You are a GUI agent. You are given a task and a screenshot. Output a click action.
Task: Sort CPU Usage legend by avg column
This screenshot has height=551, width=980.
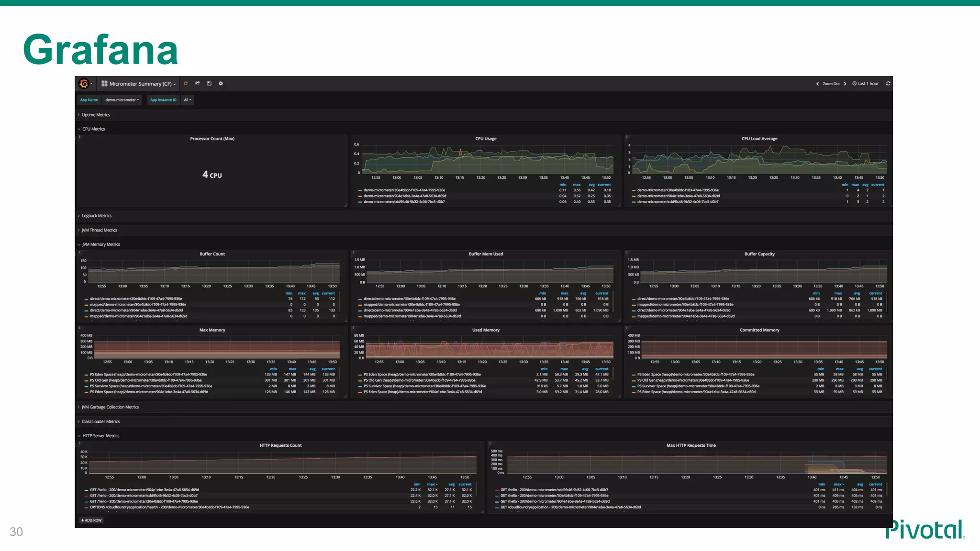tap(591, 185)
